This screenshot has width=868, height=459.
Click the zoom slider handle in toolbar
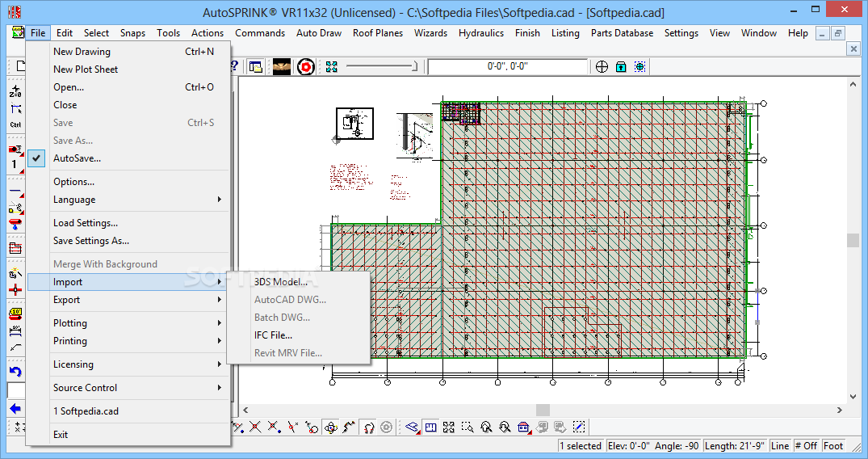coord(415,66)
